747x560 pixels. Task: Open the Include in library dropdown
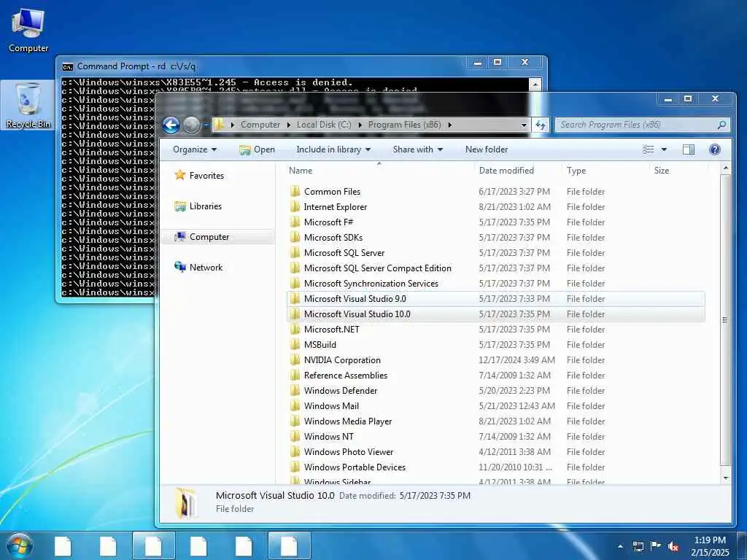333,149
